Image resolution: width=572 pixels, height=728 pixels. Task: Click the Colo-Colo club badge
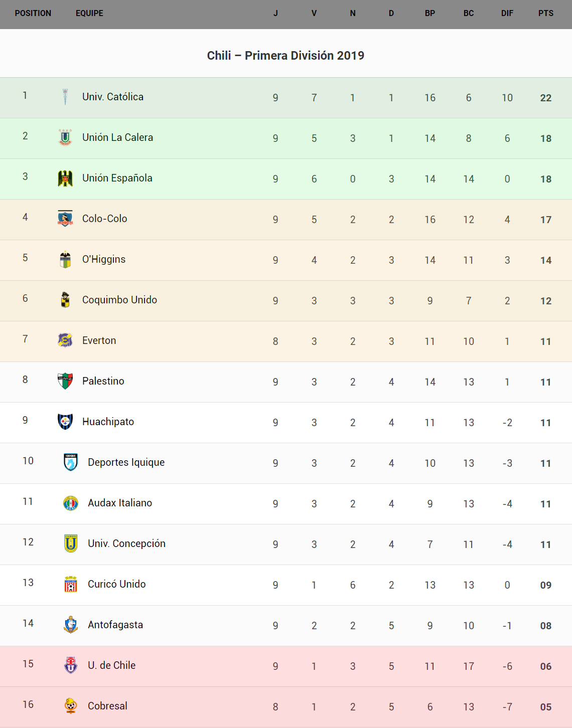(65, 219)
